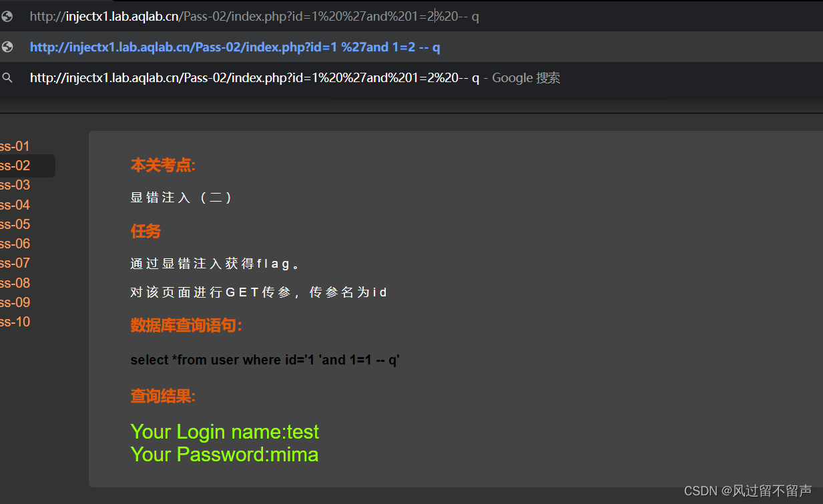This screenshot has width=823, height=504.
Task: Open Pass-06 in the sidebar
Action: click(15, 244)
